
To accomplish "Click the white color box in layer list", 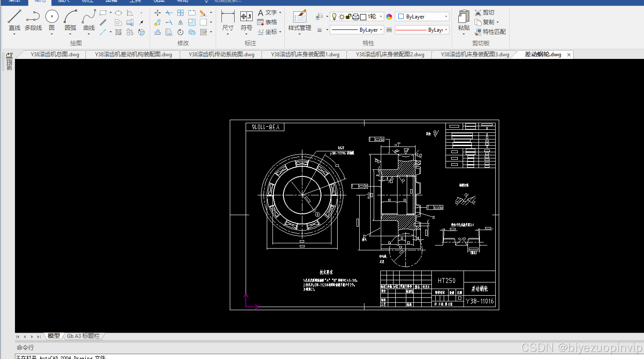I will coord(363,17).
